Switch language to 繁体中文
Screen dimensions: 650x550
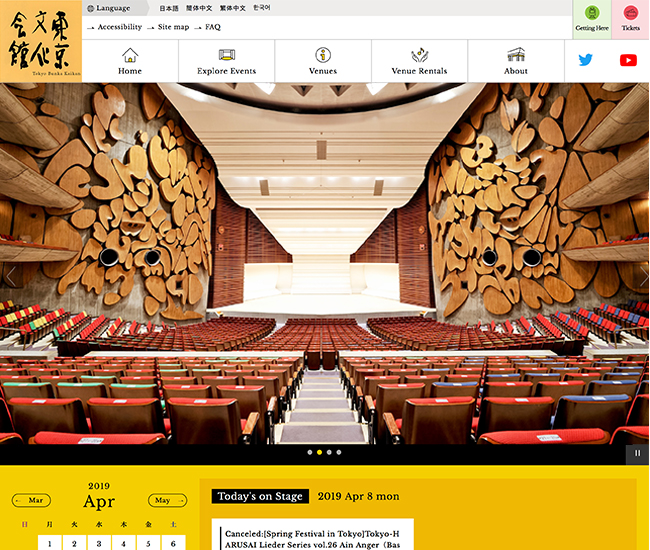pos(233,8)
